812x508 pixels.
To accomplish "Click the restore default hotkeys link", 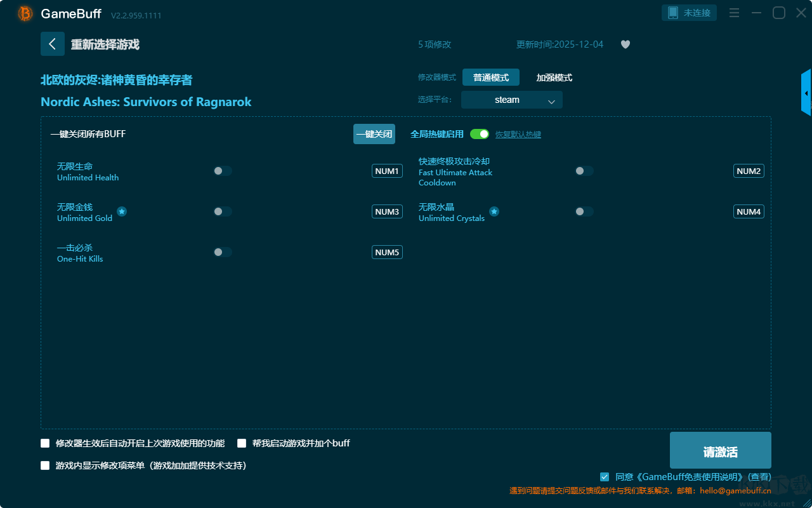I will click(518, 135).
